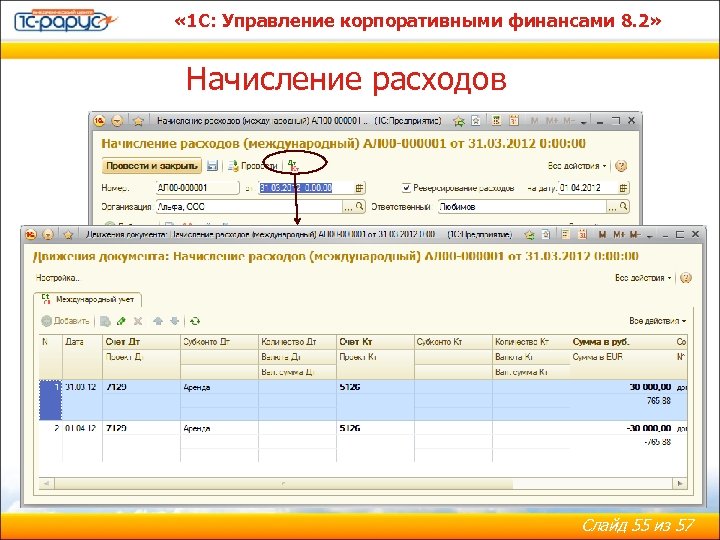Click M- memory button in Движения документа title bar
720x540 pixels.
coord(635,235)
